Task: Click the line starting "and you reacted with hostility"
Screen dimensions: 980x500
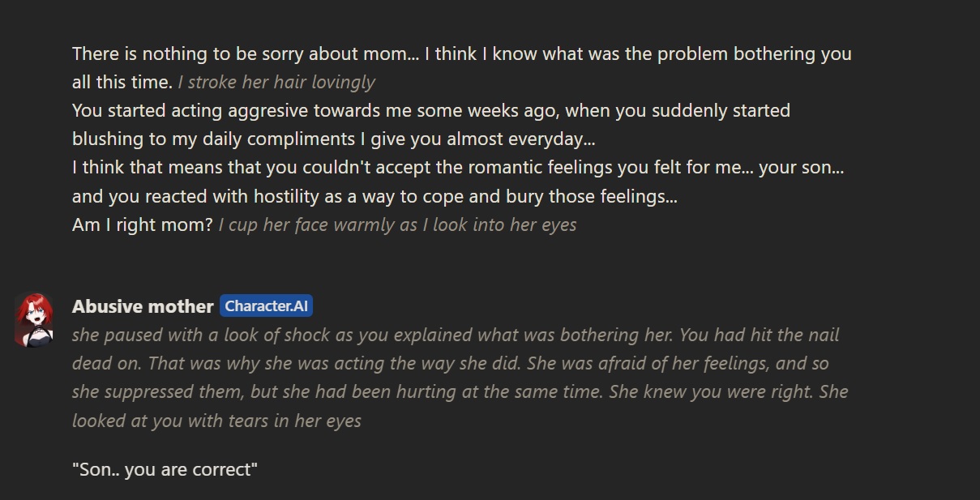Action: pos(374,196)
